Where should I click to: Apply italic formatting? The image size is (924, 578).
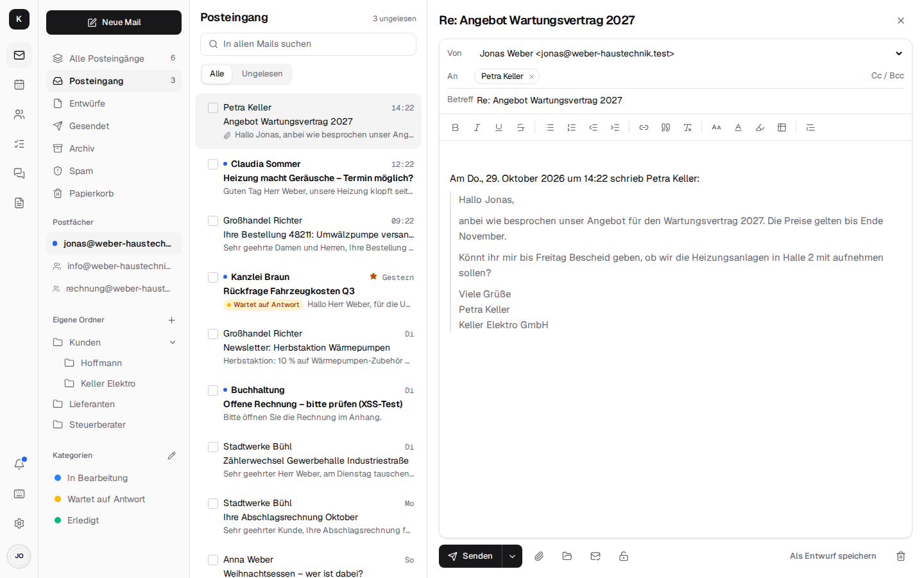(477, 127)
